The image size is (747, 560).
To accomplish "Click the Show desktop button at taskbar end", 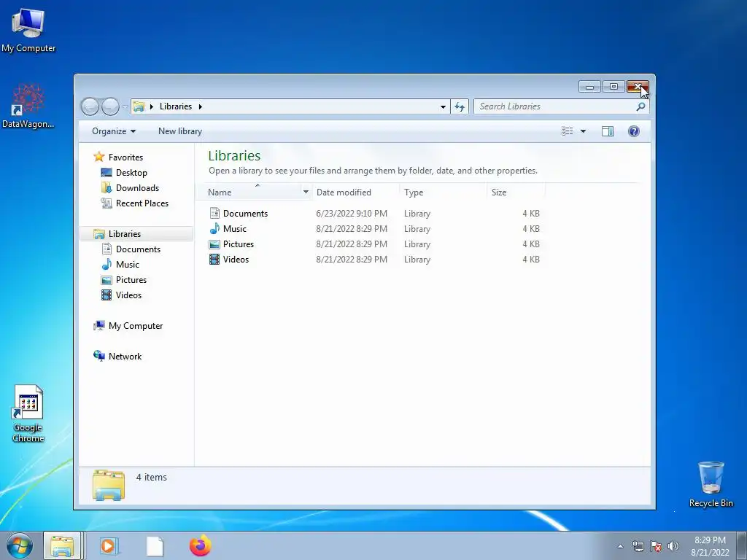I will pyautogui.click(x=742, y=546).
